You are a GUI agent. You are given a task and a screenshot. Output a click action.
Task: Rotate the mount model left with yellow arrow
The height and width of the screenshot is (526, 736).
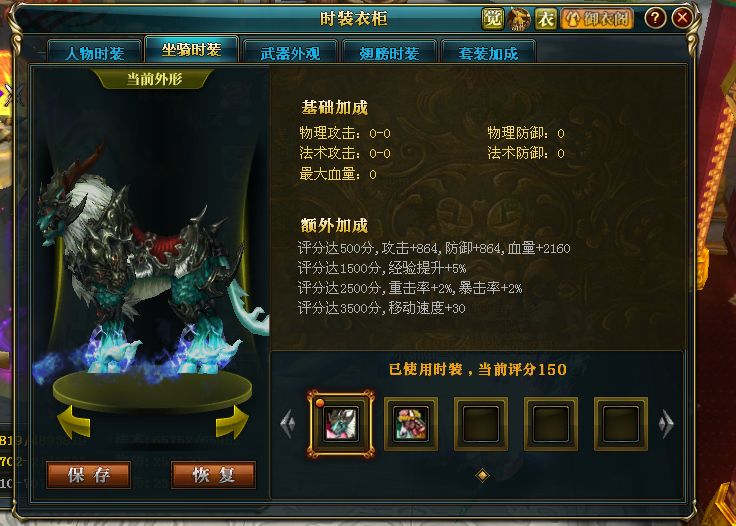click(74, 422)
